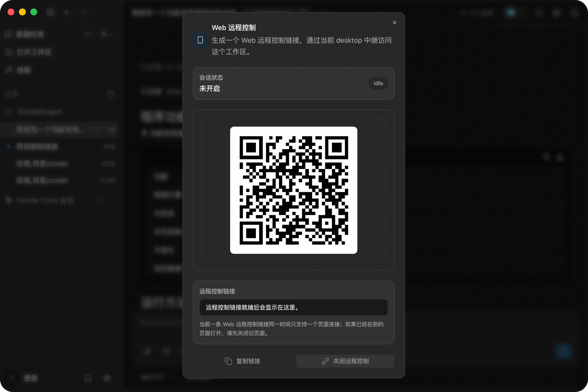Expand the ZCodeProject folder
Viewport: 588px width, 392px height.
coord(39,112)
